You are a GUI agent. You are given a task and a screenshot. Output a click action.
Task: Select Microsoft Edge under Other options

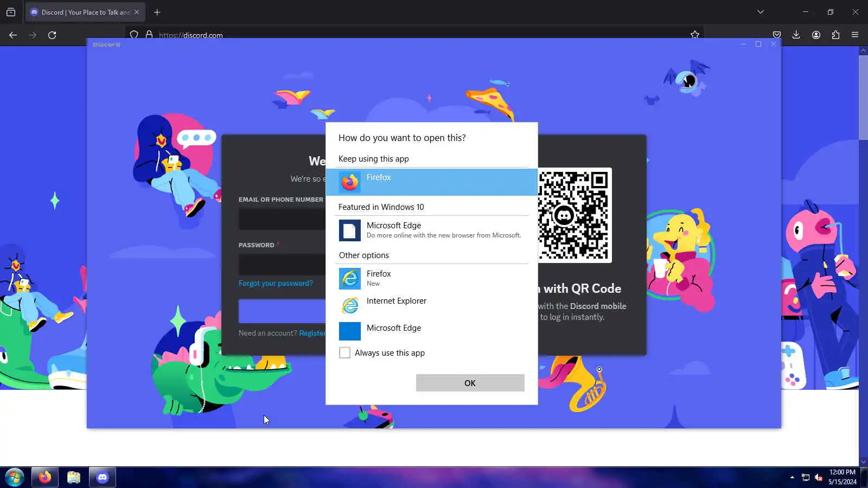pyautogui.click(x=432, y=331)
